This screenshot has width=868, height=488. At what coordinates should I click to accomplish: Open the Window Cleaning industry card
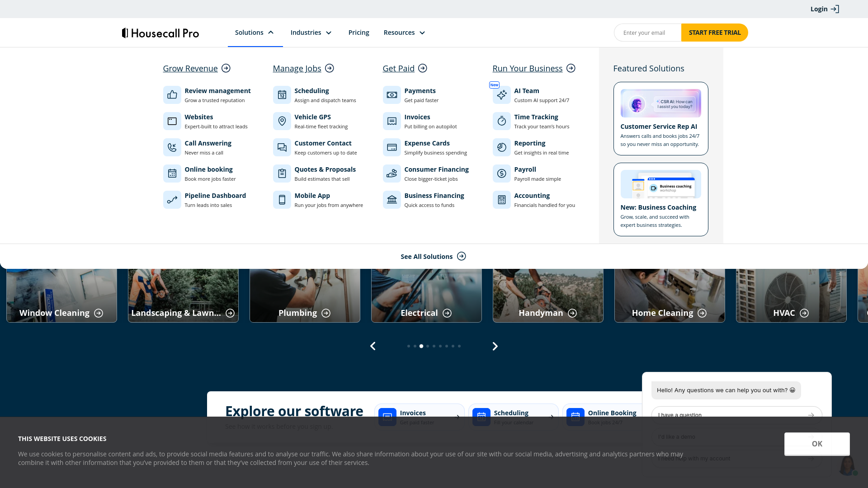61,296
